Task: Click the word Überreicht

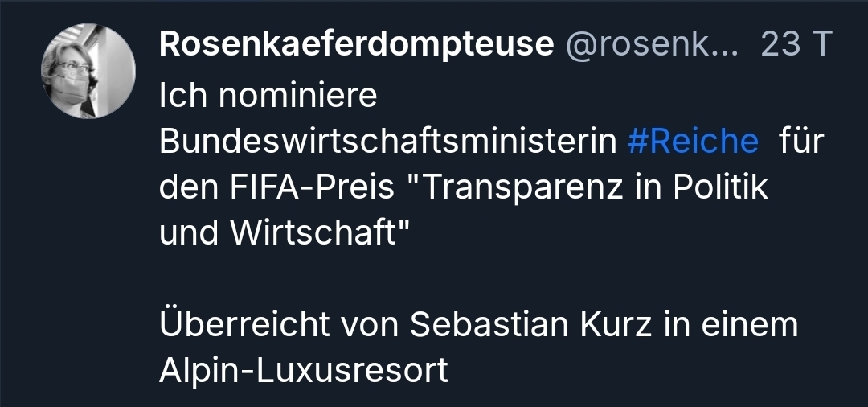Action: point(244,325)
